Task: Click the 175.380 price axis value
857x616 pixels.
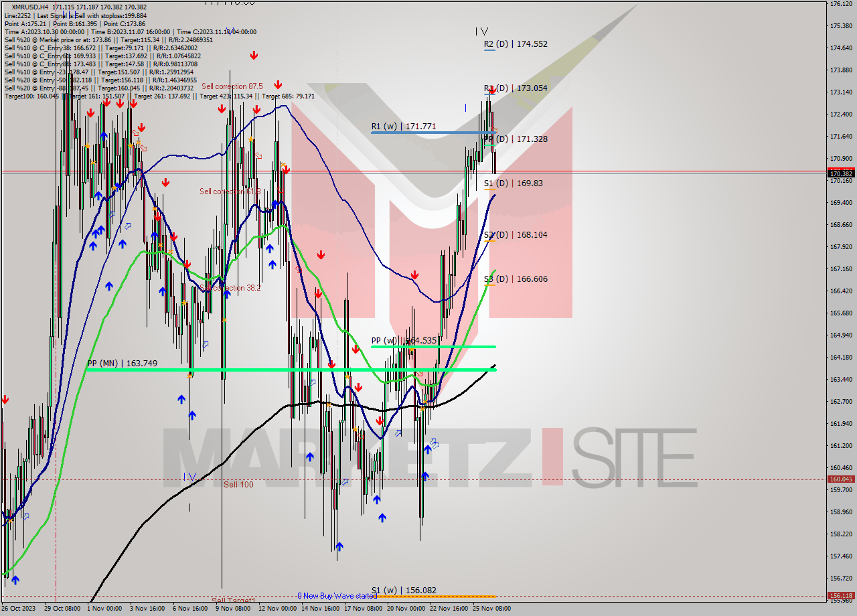Action: pos(840,25)
